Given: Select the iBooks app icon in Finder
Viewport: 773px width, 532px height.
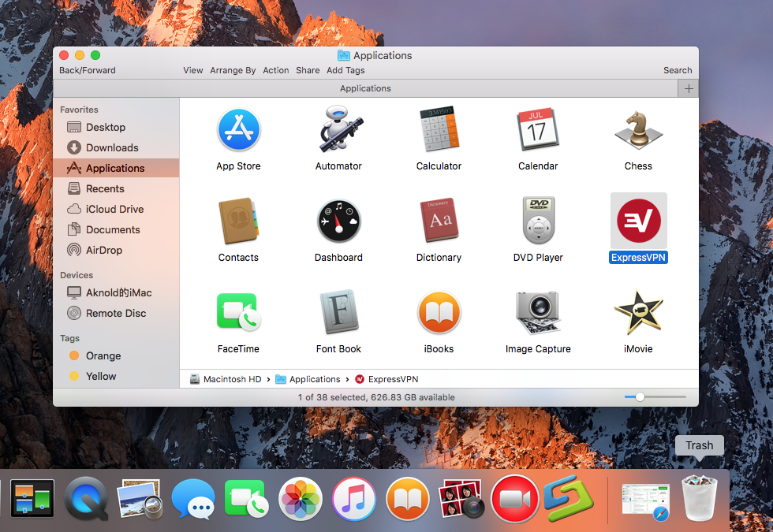Looking at the screenshot, I should (439, 313).
